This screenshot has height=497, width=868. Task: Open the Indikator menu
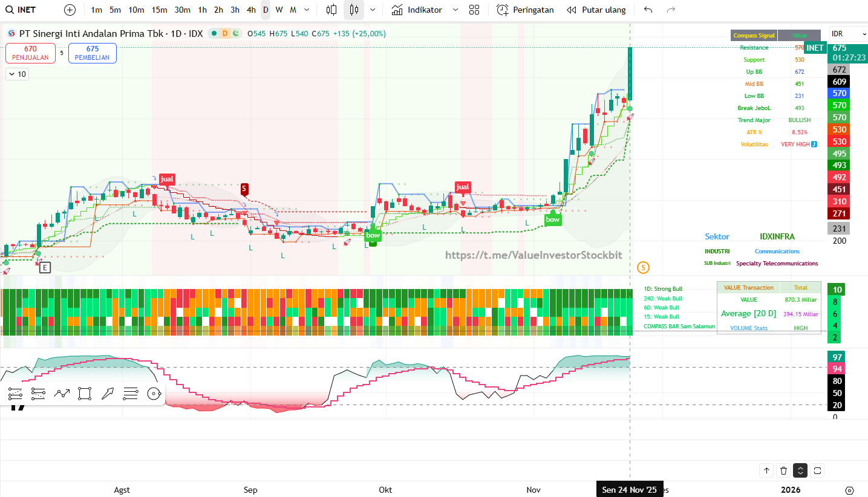[417, 10]
